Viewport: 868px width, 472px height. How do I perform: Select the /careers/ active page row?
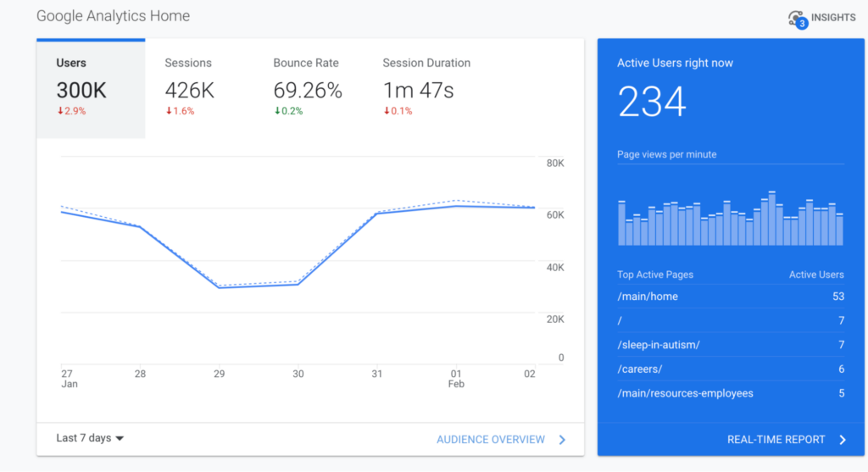click(x=730, y=369)
